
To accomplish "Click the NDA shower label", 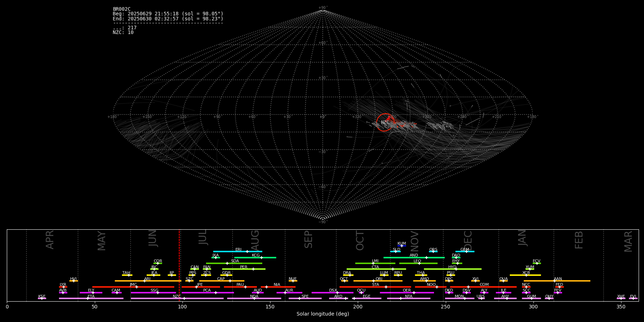I will (254, 297).
